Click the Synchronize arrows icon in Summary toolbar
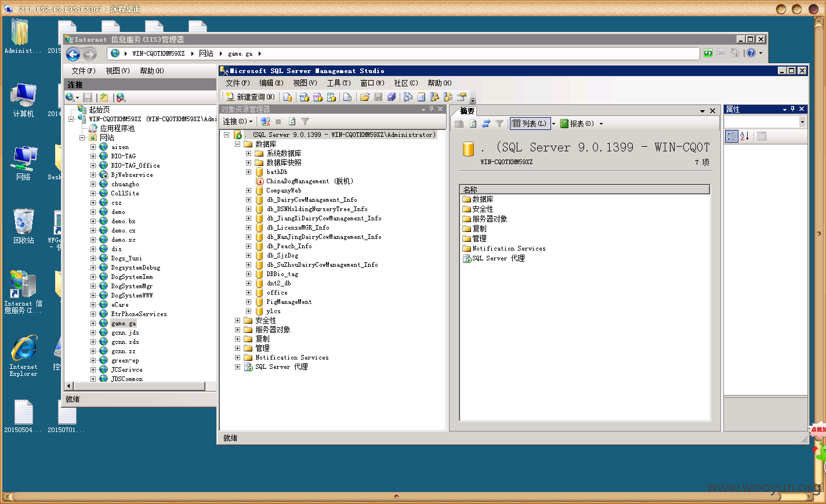 pyautogui.click(x=486, y=124)
